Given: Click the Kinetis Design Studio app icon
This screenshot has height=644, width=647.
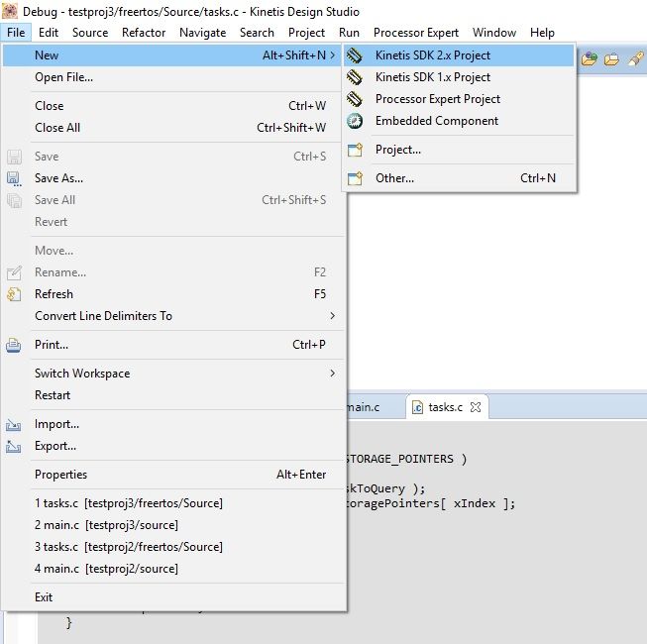Looking at the screenshot, I should pos(10,11).
